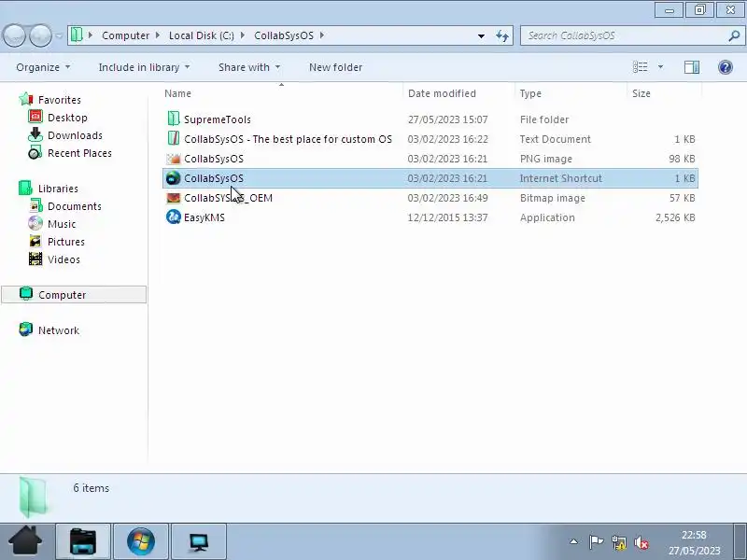Image resolution: width=747 pixels, height=560 pixels.
Task: Open the address bar previous locations dropdown
Action: [481, 35]
